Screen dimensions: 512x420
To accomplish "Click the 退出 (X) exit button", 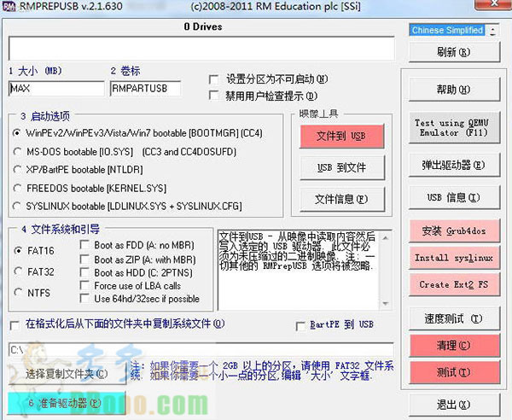I will 454,405.
